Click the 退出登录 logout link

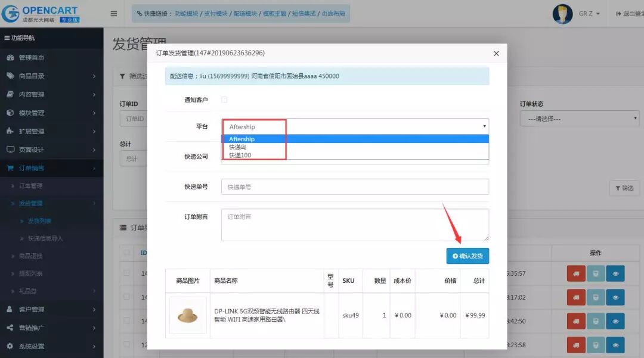point(630,14)
